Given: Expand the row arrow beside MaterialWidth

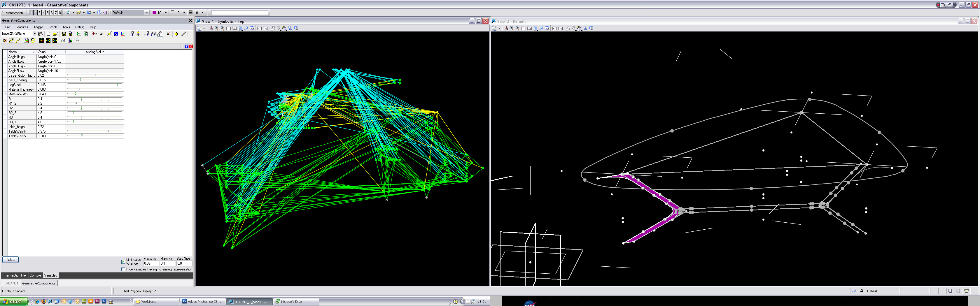Looking at the screenshot, I should pos(5,94).
